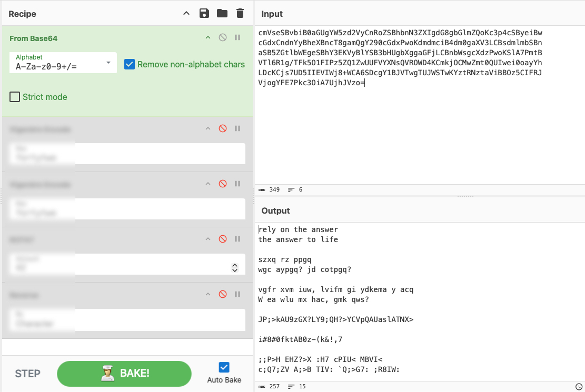Collapse the Recipe panel chevron
This screenshot has width=585, height=392.
(186, 14)
